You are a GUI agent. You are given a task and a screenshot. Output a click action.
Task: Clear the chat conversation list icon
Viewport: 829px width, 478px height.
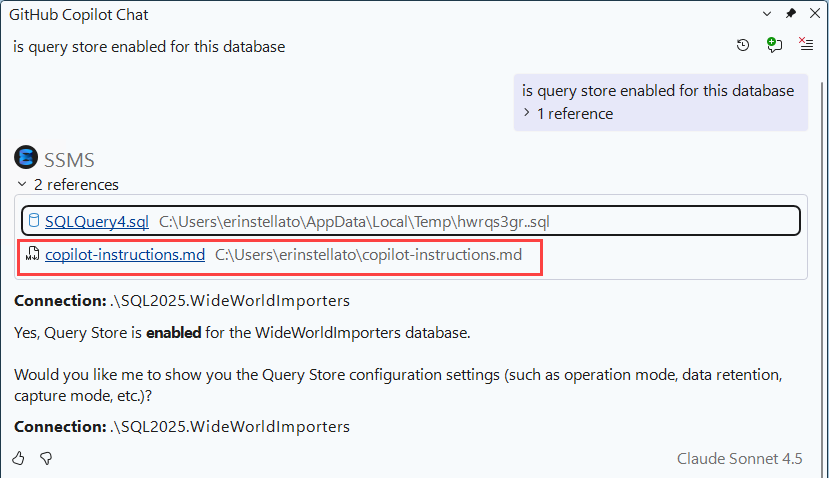[x=805, y=45]
